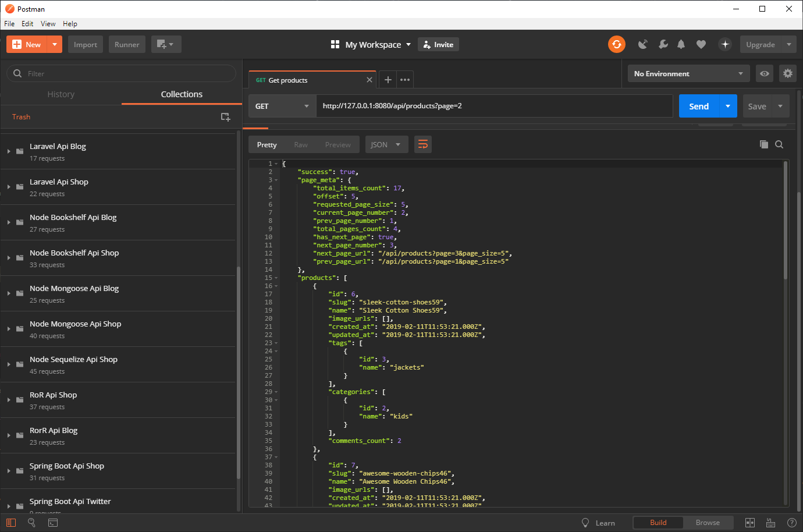Open the File menu

pyautogui.click(x=9, y=24)
